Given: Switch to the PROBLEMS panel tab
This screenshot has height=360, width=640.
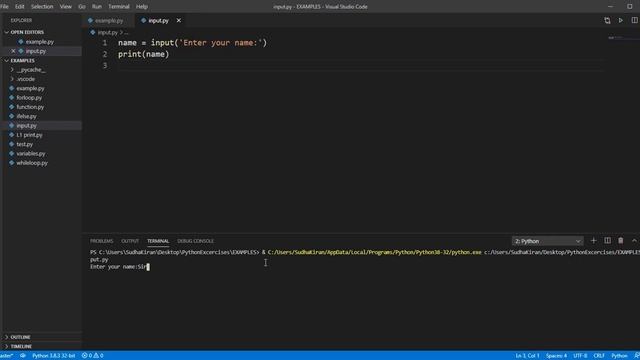Looking at the screenshot, I should 102,241.
